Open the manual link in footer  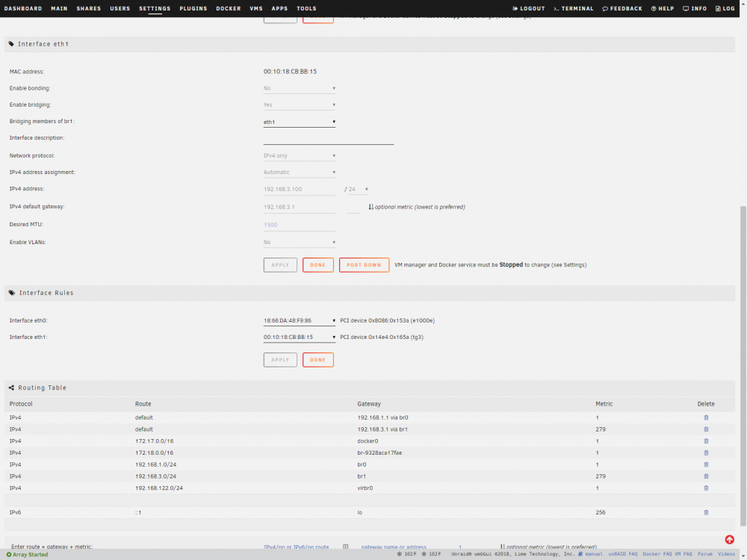coord(591,554)
